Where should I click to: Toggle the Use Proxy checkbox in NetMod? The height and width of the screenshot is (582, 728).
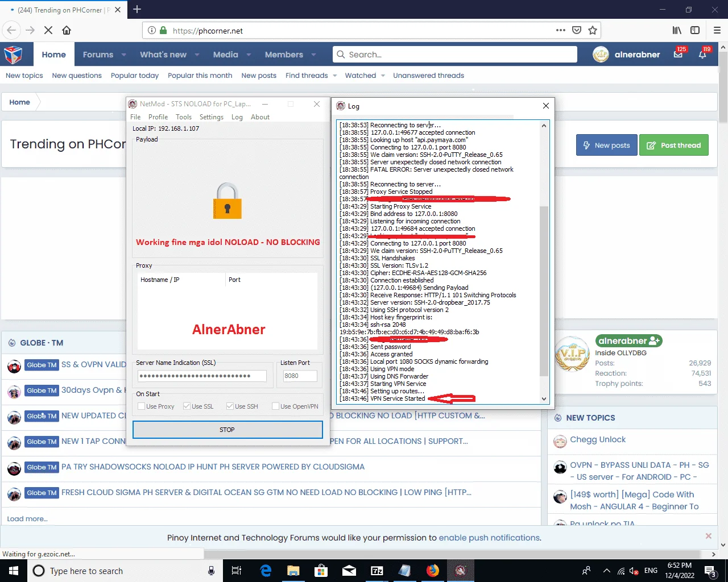tap(141, 406)
